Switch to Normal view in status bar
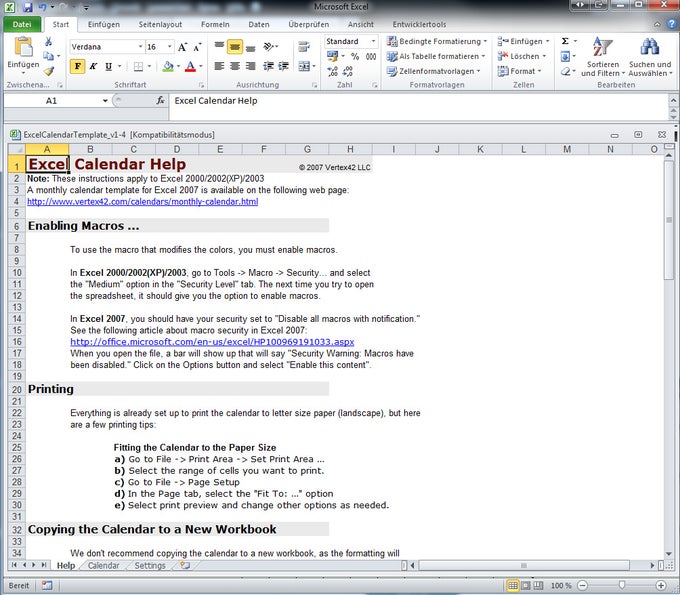 [x=513, y=585]
